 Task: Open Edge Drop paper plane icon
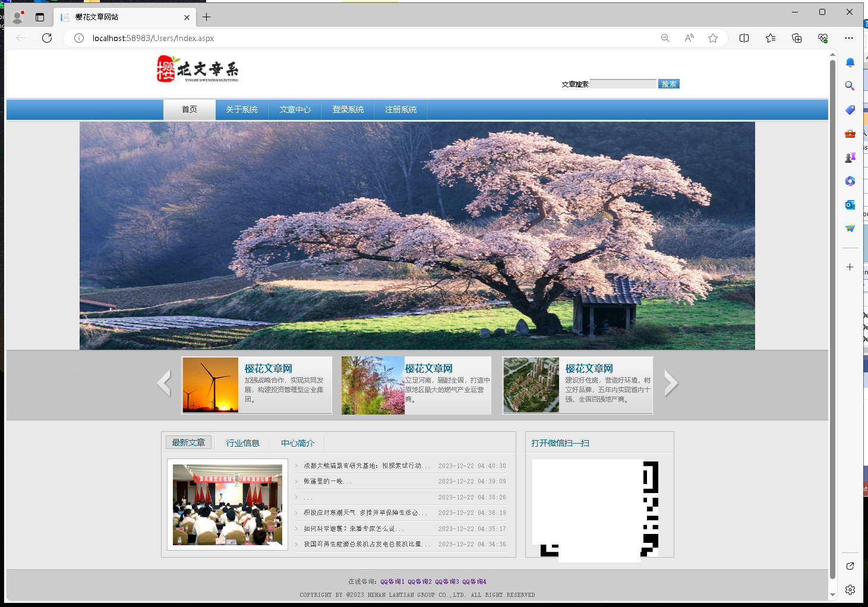(850, 228)
